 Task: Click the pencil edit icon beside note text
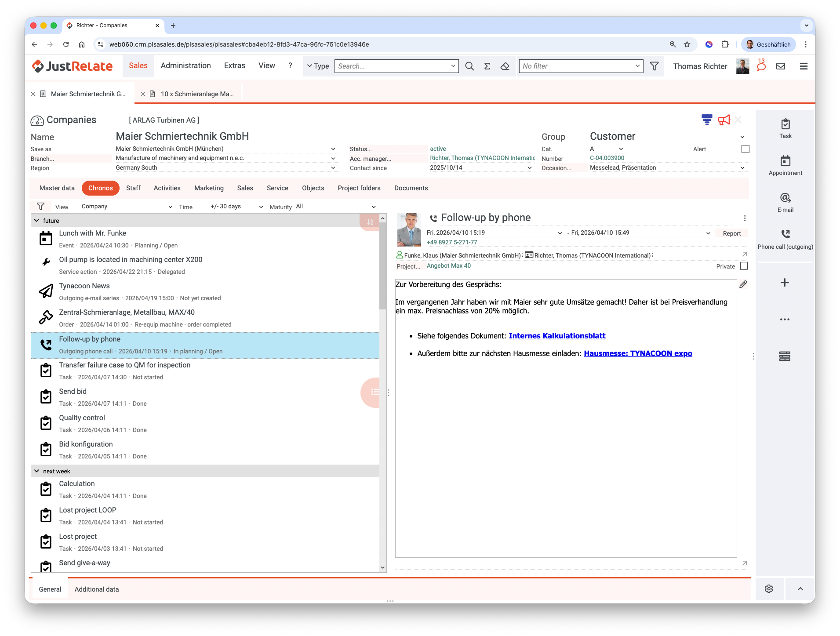(743, 284)
